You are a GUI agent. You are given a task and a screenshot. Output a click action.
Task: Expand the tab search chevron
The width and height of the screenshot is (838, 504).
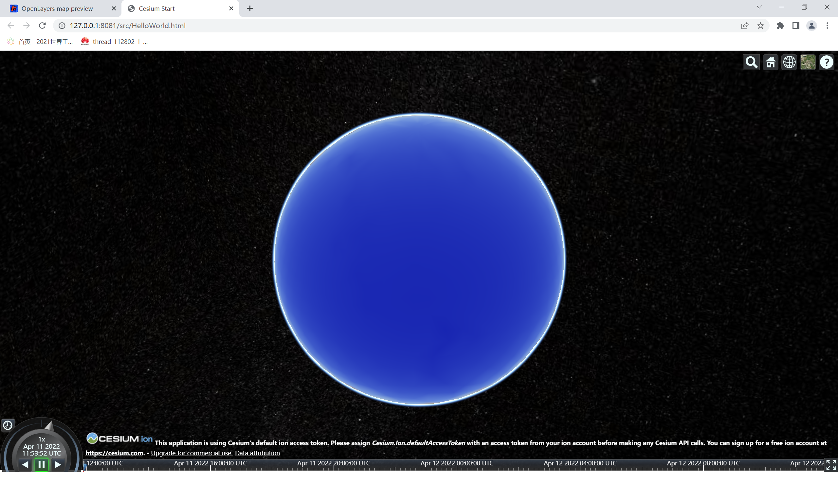pyautogui.click(x=759, y=7)
